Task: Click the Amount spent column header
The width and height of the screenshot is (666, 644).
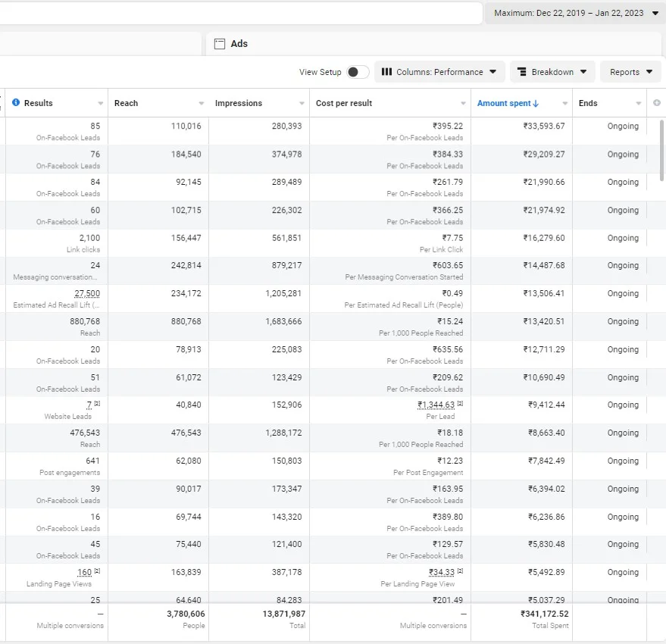Action: (504, 103)
